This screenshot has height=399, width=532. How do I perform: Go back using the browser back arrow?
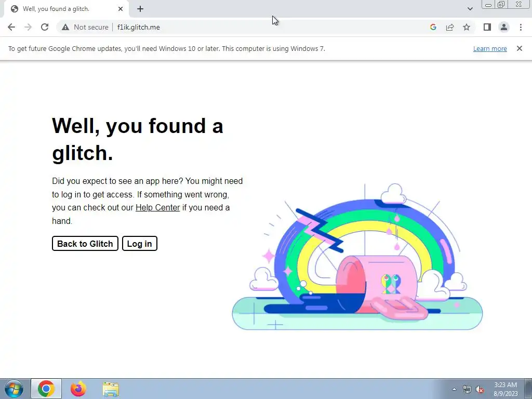11,27
